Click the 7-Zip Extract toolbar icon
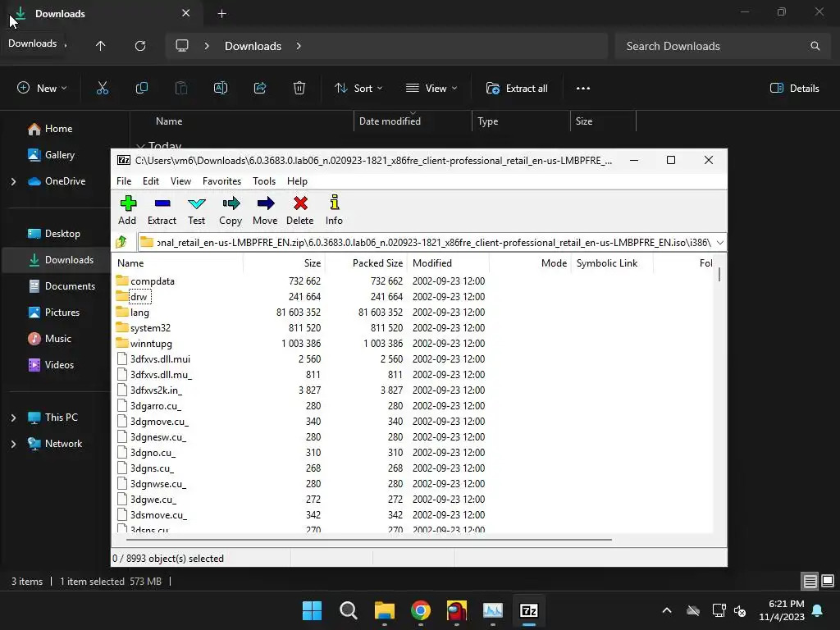 click(x=162, y=203)
